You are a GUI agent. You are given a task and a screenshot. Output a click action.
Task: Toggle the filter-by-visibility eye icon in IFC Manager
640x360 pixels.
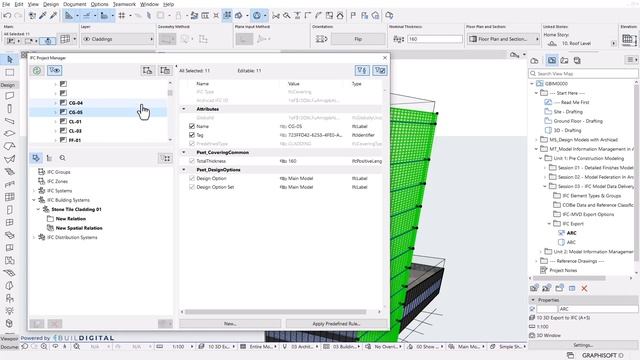(54, 70)
